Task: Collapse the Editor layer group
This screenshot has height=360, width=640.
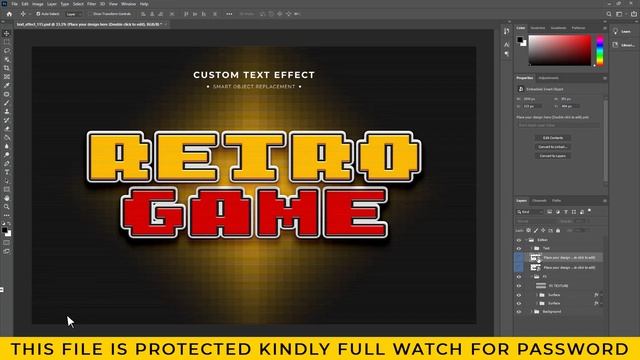Action: [x=527, y=240]
